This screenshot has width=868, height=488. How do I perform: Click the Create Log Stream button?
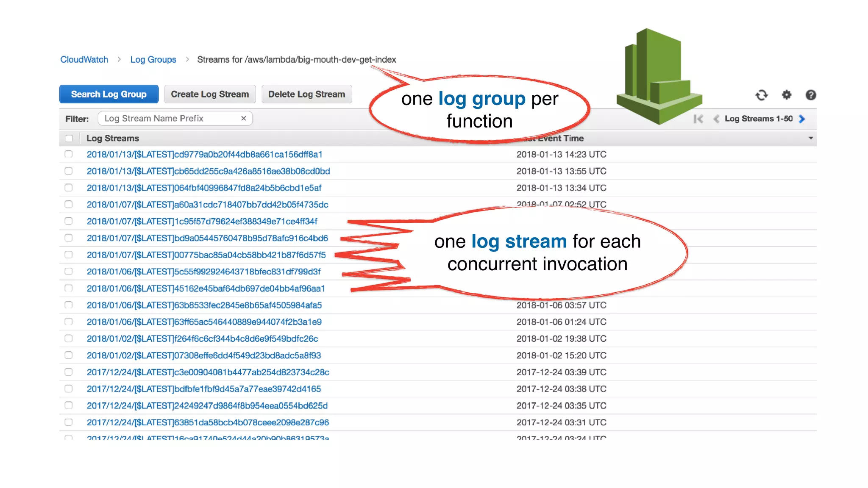point(210,94)
